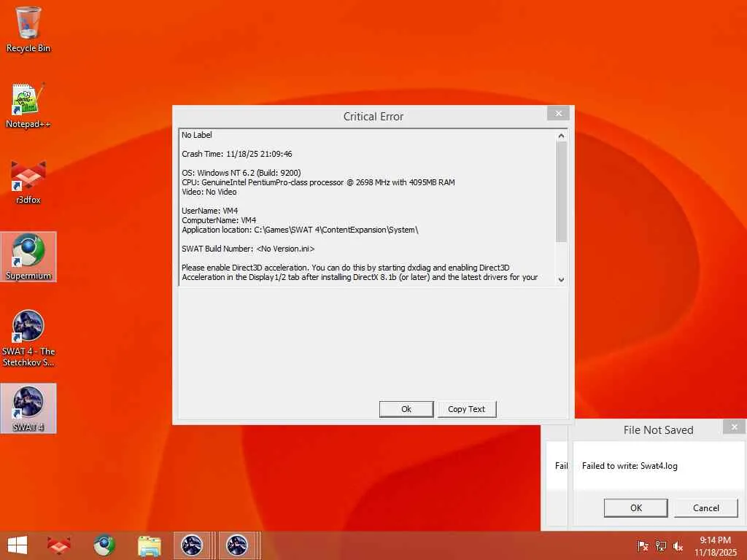The image size is (747, 560).
Task: Open Action Center flag in system tray
Action: pos(643,545)
